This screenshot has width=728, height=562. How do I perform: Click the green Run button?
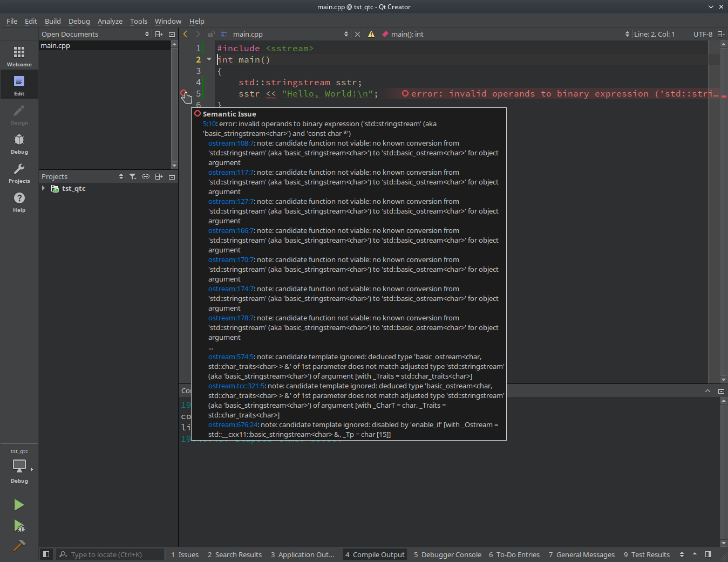pyautogui.click(x=19, y=505)
